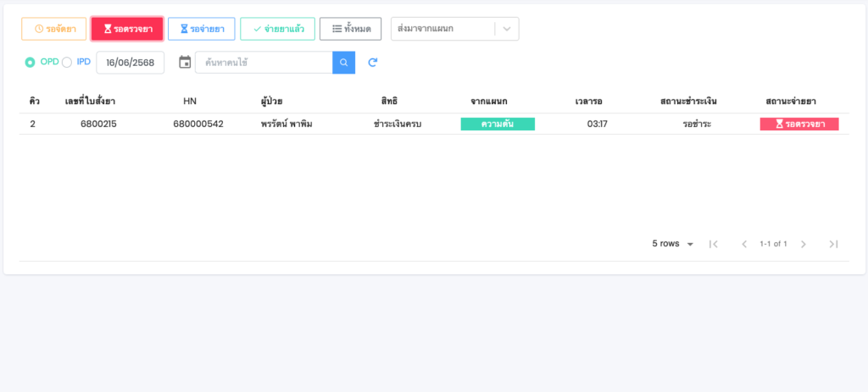Switch to the รอจัดยา filter tab
This screenshot has width=868, height=392.
tap(54, 29)
